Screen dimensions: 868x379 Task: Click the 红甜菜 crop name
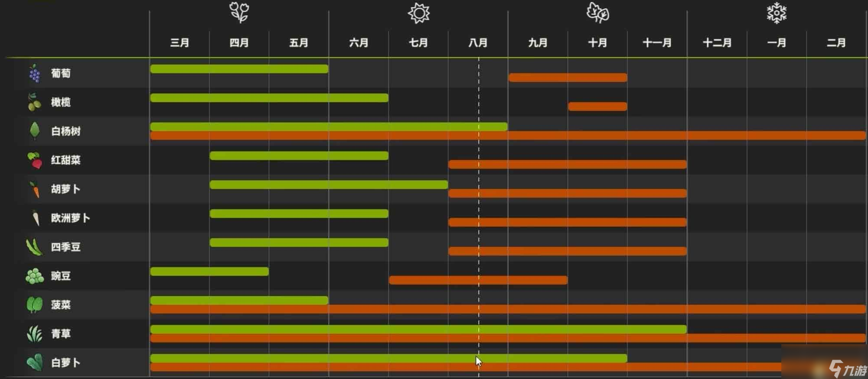coord(66,160)
